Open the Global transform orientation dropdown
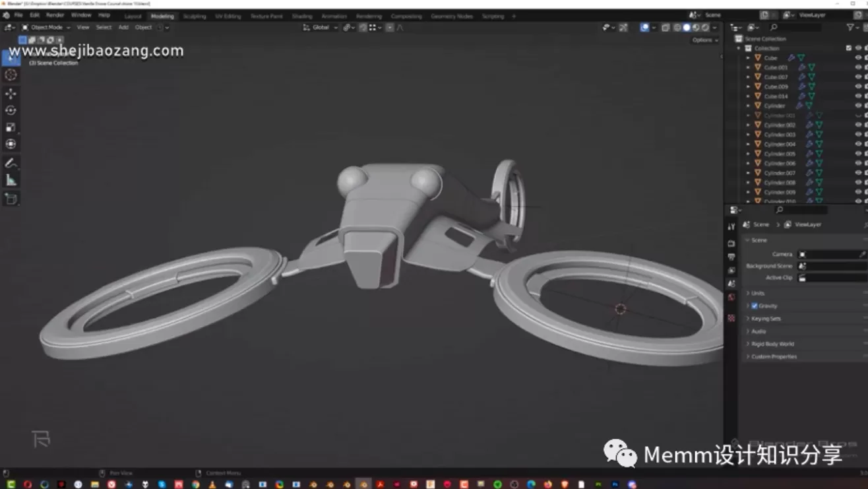 pyautogui.click(x=321, y=28)
